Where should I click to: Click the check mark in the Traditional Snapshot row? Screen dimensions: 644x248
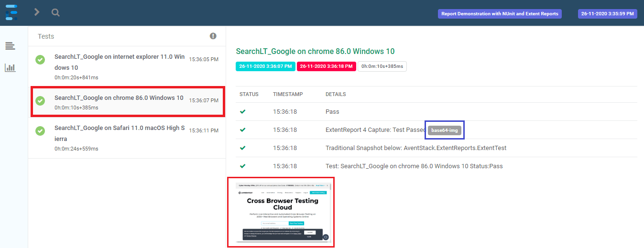[x=242, y=148]
